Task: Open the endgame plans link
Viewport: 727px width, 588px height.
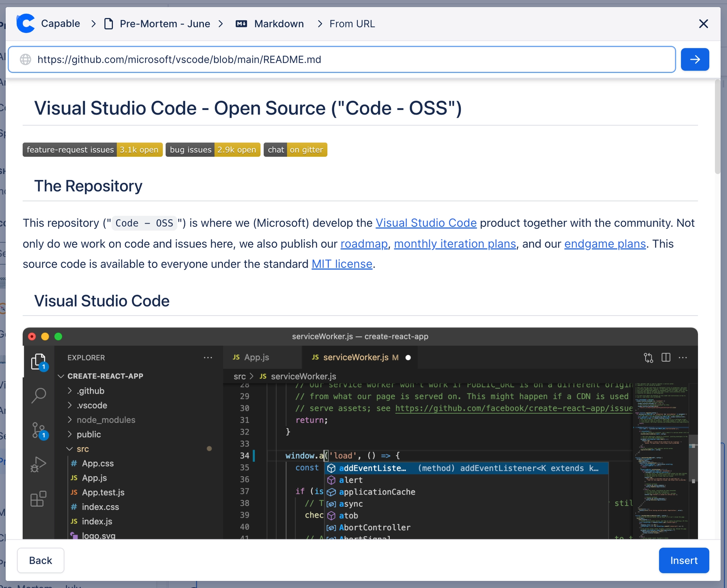Action: tap(605, 244)
